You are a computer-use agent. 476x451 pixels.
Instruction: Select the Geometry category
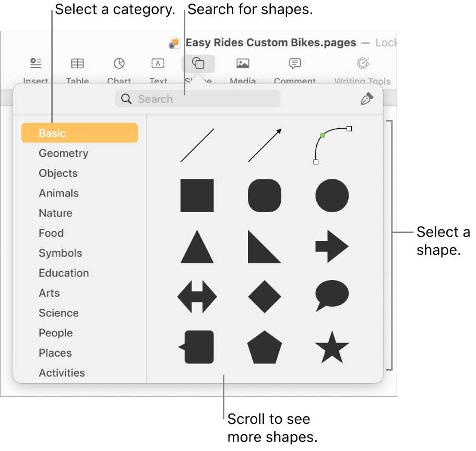click(64, 153)
